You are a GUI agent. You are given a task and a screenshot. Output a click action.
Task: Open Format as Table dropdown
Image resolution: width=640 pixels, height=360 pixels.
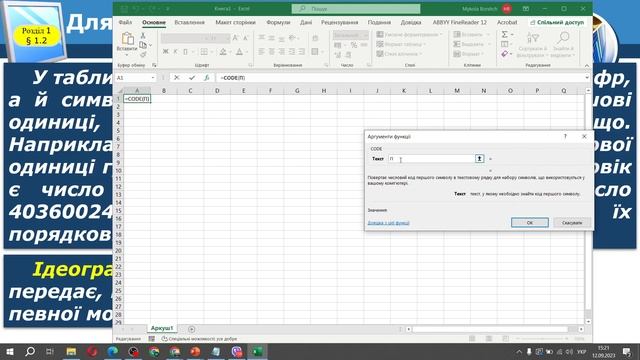(x=401, y=44)
